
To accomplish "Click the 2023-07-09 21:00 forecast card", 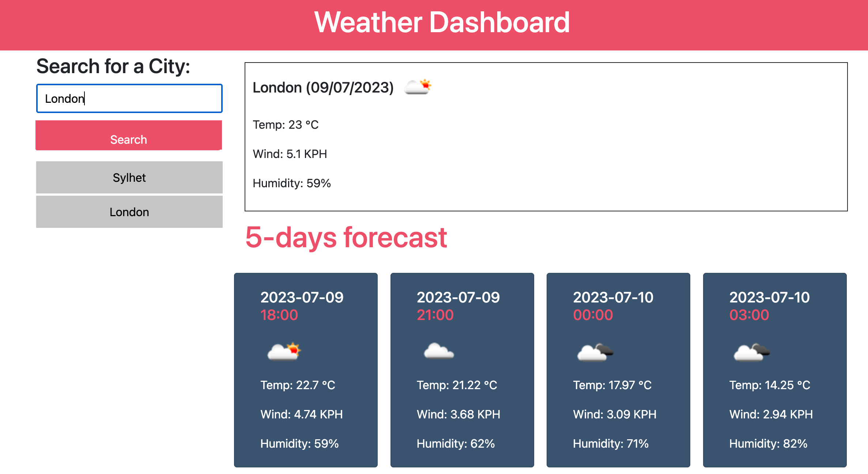I will (462, 369).
